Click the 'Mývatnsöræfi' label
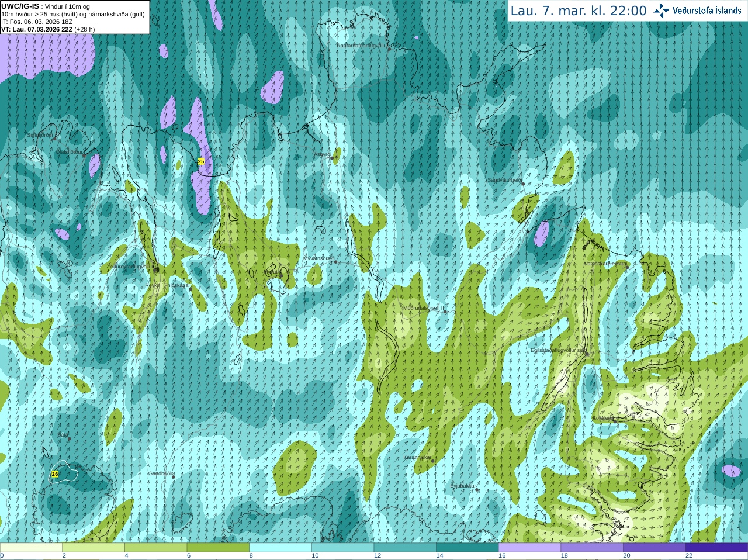The image size is (748, 560). (318, 258)
